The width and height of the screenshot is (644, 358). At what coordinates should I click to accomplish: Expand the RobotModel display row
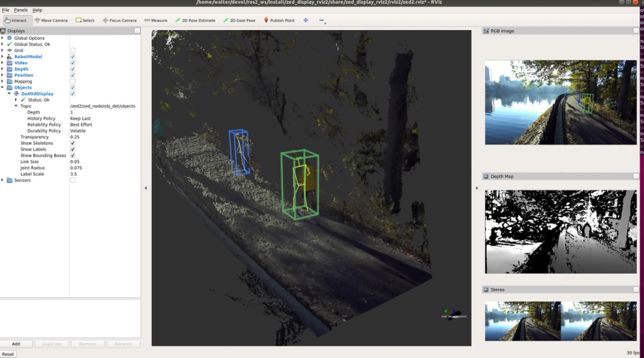pyautogui.click(x=2, y=56)
